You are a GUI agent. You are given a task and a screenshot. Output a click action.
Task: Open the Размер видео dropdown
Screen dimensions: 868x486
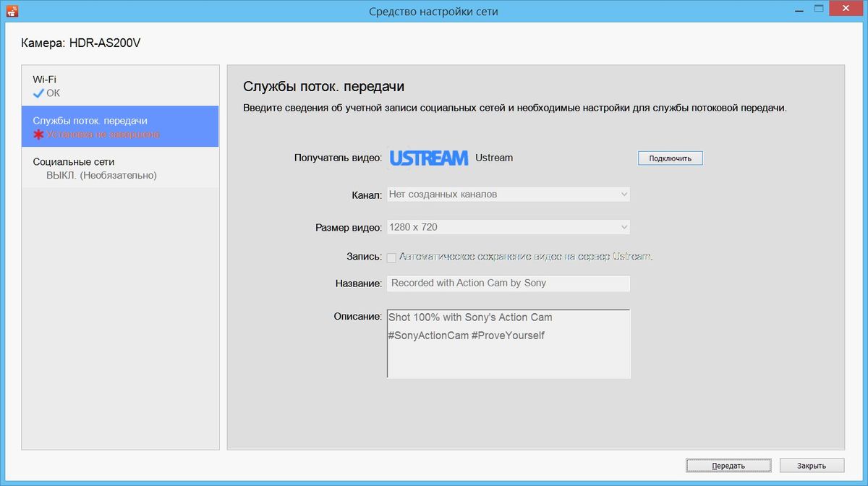(506, 226)
